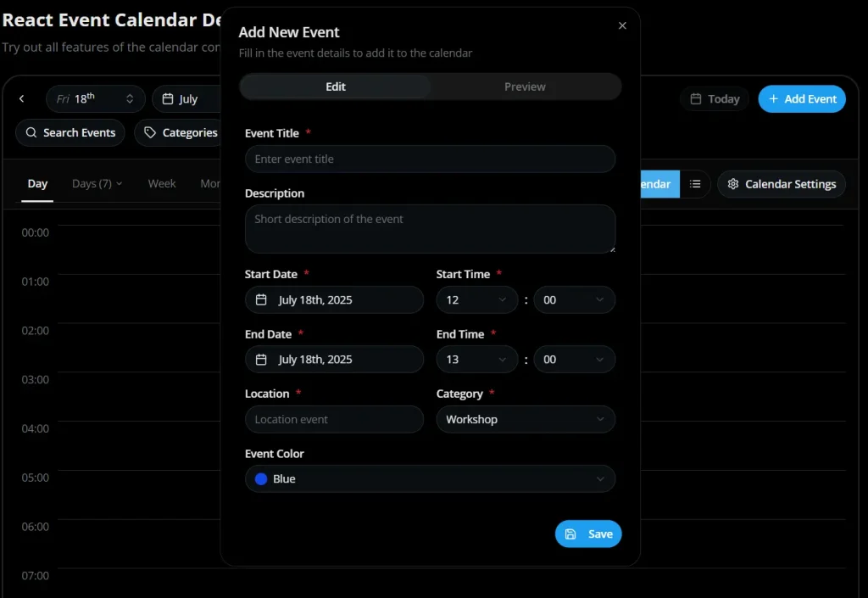Open the Event Color dropdown
The height and width of the screenshot is (598, 868).
click(430, 478)
